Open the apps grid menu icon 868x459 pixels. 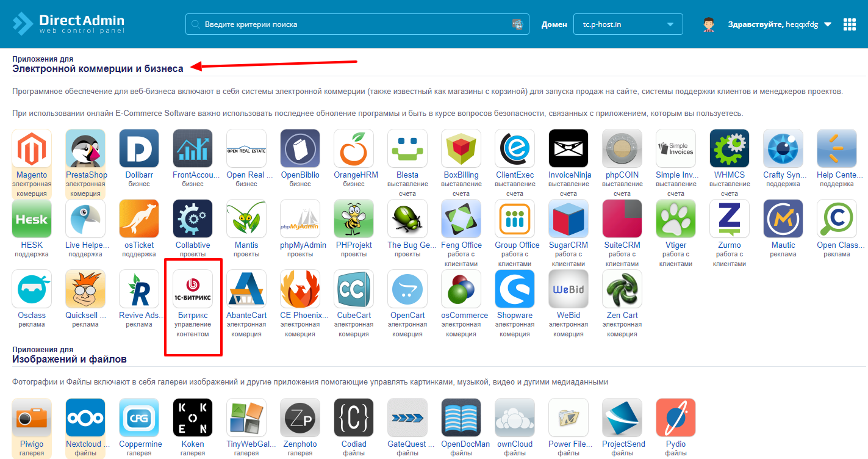tap(850, 24)
